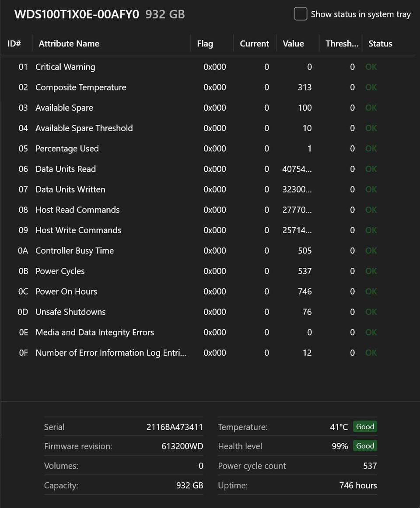The image size is (420, 508).
Task: Select the Composite Temperature attribute row
Action: pos(208,87)
